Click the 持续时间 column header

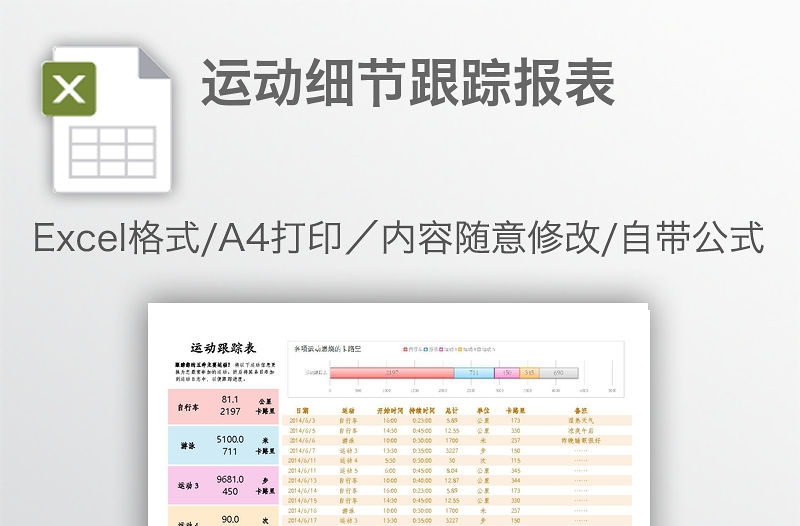click(422, 410)
